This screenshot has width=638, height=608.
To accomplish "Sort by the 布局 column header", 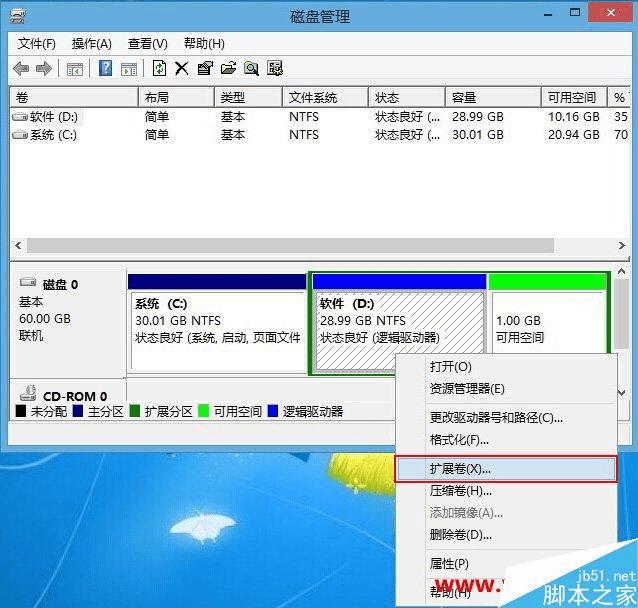I will tap(176, 97).
